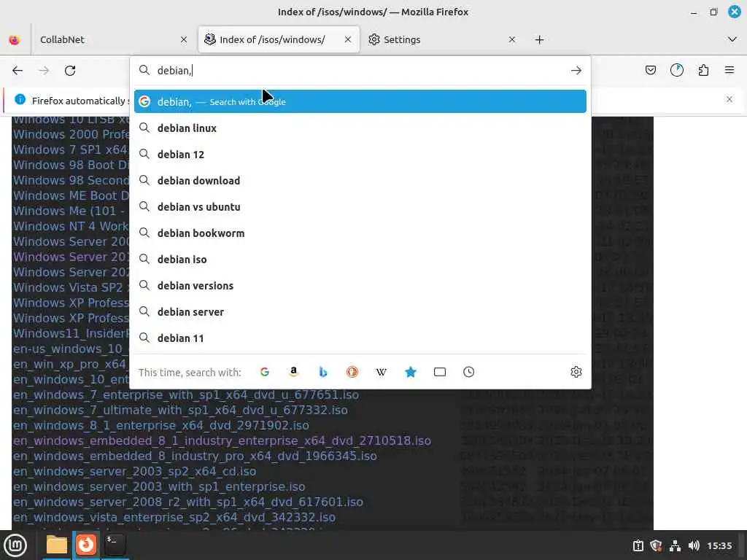The width and height of the screenshot is (747, 560).
Task: Select the Index of /isos/windows/ tab
Action: [x=279, y=39]
